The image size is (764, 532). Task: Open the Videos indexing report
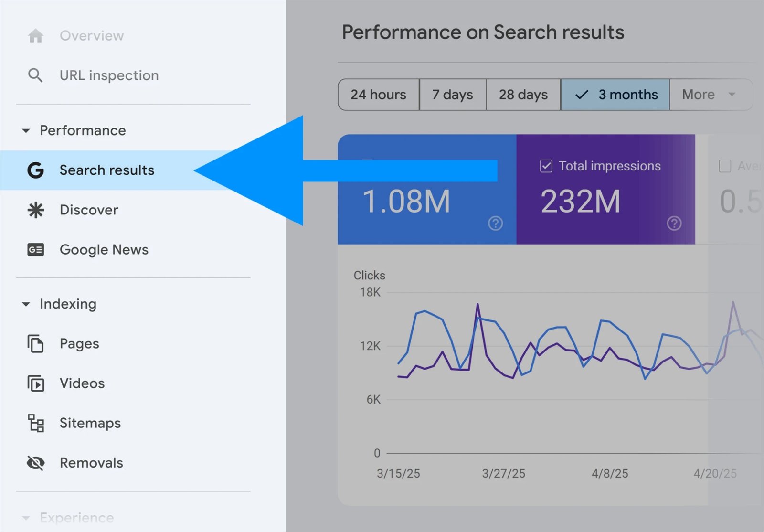(x=82, y=383)
